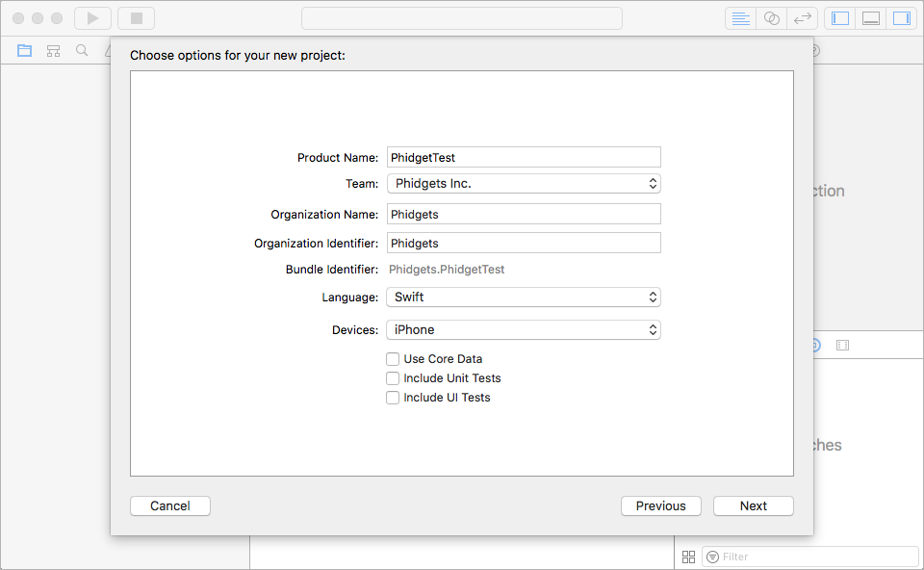Open the Devices dropdown showing iPhone

point(524,329)
